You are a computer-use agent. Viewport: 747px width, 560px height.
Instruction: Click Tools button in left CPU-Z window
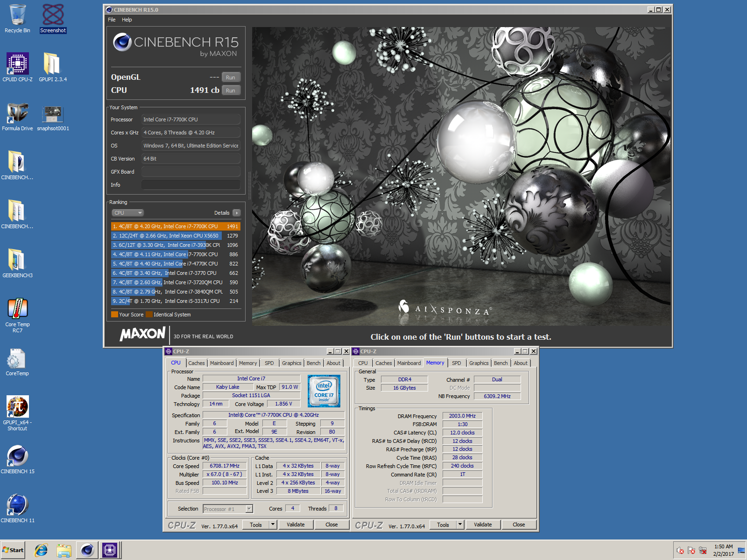tap(256, 525)
